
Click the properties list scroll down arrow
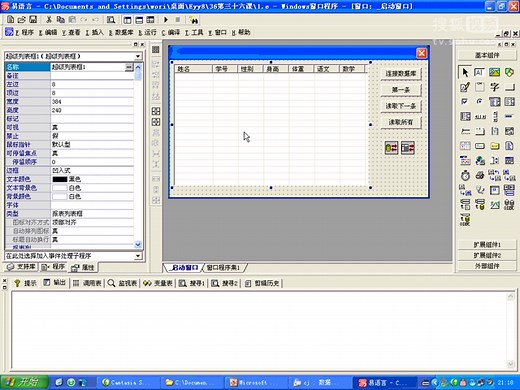point(138,244)
